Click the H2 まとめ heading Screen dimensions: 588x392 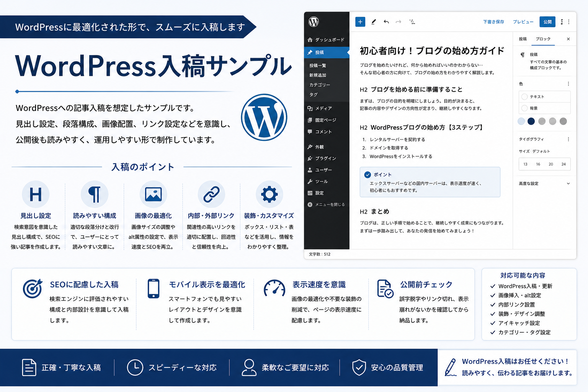pos(374,212)
